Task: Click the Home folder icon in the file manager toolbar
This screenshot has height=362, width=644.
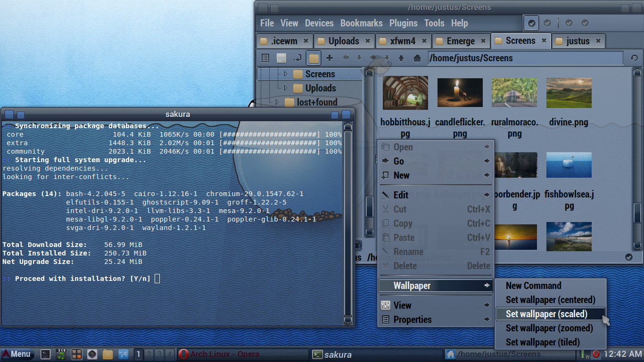Action: click(417, 58)
